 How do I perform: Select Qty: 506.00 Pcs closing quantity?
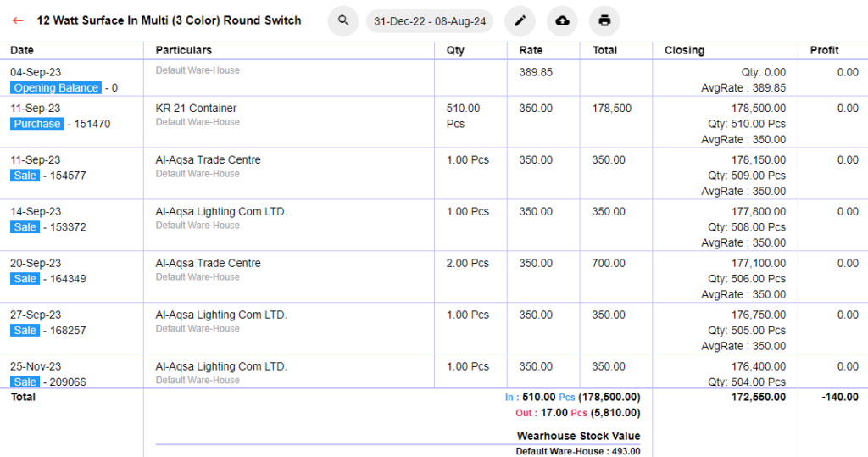(x=747, y=278)
